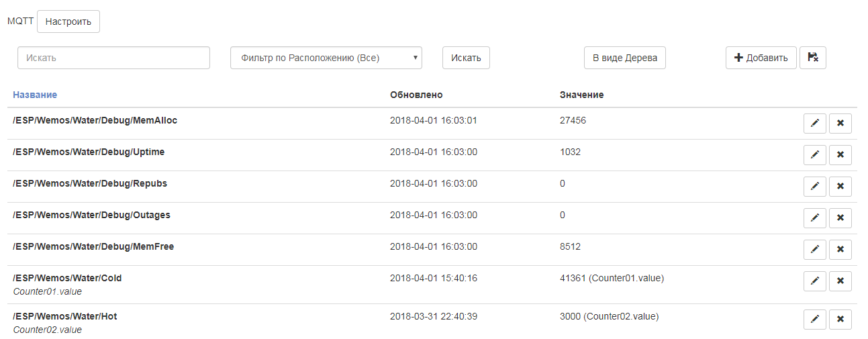Edit the Water/Cold topic entry

click(x=814, y=281)
